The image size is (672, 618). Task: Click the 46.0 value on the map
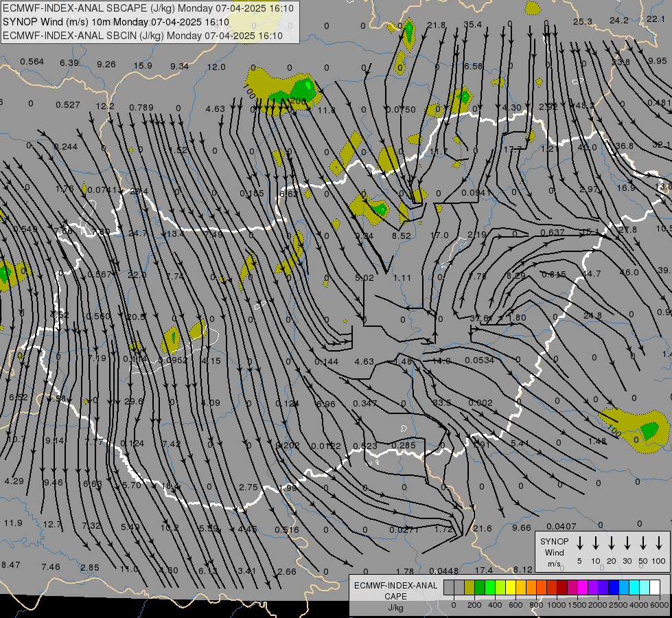tap(629, 273)
